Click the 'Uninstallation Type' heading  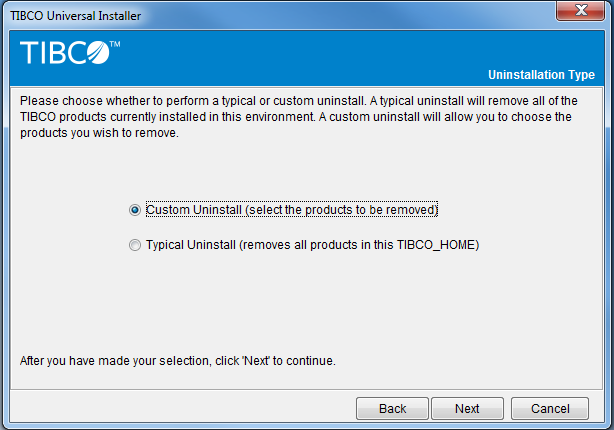(x=541, y=74)
